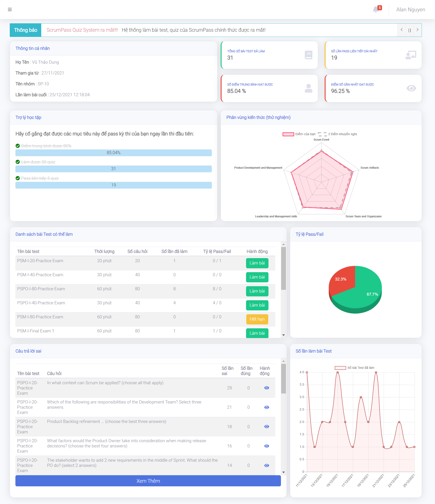
Task: Sort by Số lần đã làm column header
Action: (174, 252)
